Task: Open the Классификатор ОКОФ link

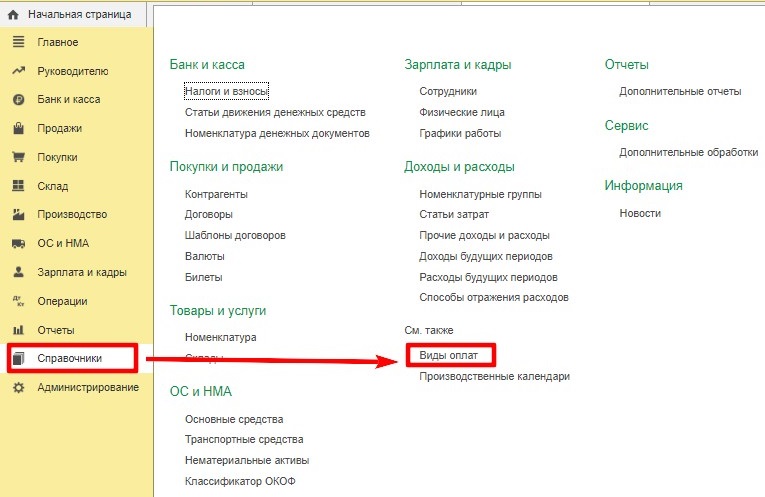Action: (x=240, y=481)
